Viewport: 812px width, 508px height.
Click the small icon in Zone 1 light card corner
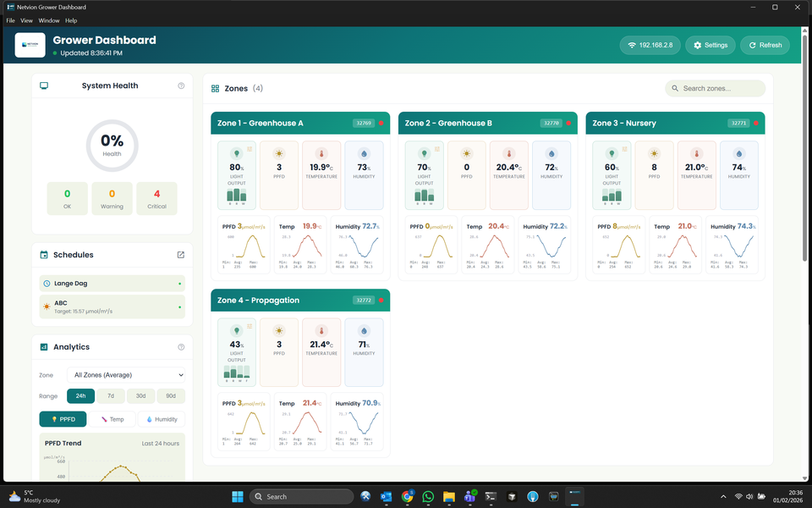250,148
